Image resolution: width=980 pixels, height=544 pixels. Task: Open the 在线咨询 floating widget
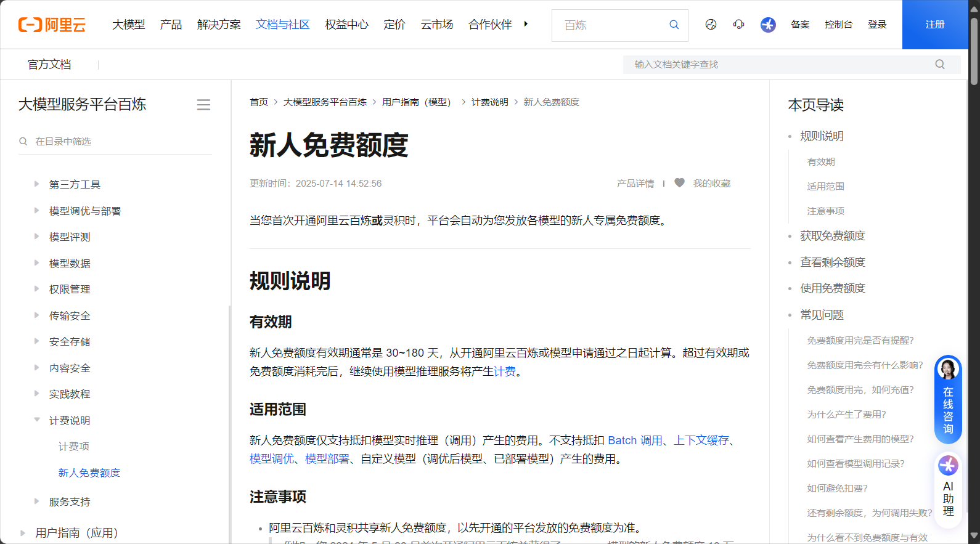click(x=948, y=400)
